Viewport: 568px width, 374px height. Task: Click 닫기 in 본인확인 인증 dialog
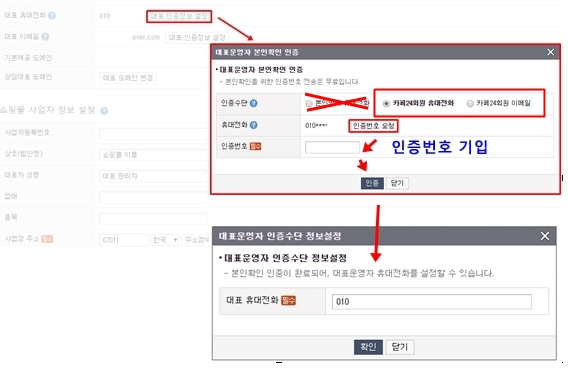click(397, 183)
